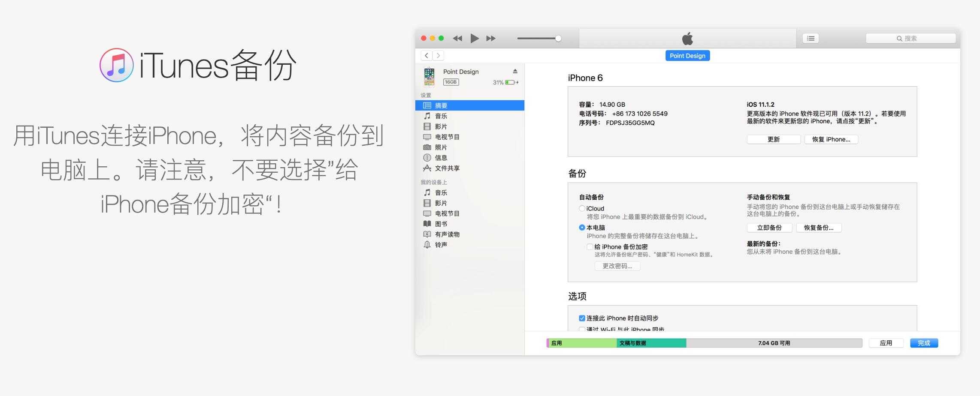Click the 16GB capacity badge

click(x=451, y=82)
